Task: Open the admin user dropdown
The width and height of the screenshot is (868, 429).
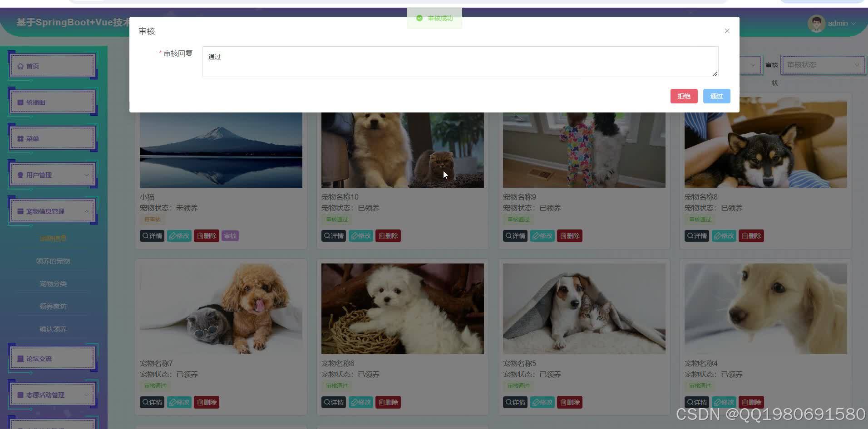Action: (x=841, y=23)
